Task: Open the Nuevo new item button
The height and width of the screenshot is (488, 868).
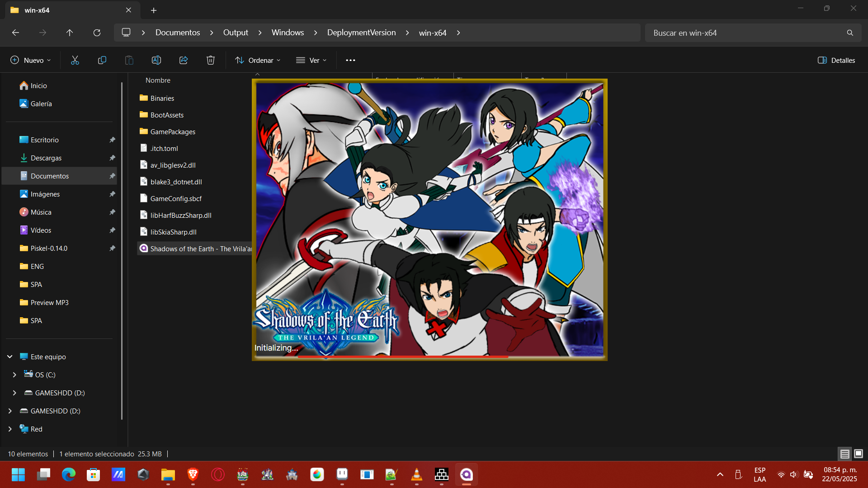Action: coord(31,60)
